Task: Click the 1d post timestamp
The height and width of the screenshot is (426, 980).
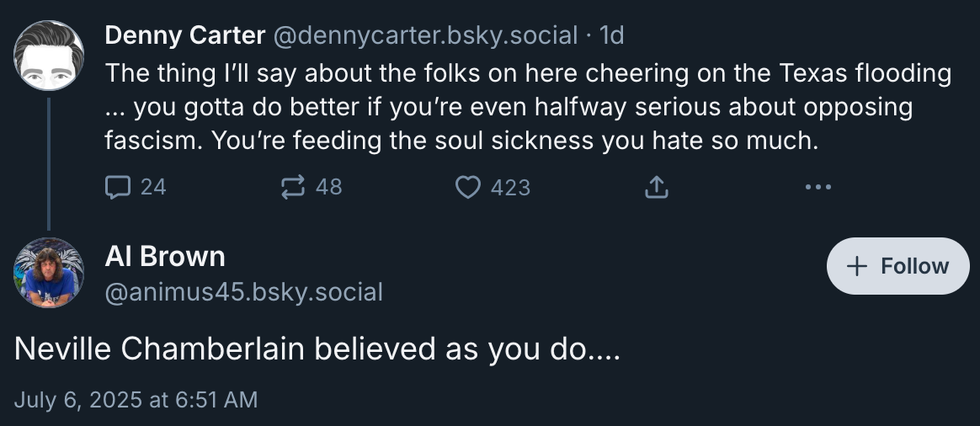Action: point(610,35)
